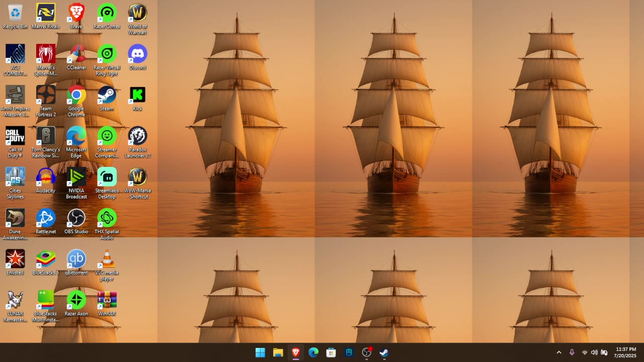Image resolution: width=644 pixels, height=362 pixels.
Task: Select Paradox Launcher v2 icon
Action: pyautogui.click(x=137, y=142)
